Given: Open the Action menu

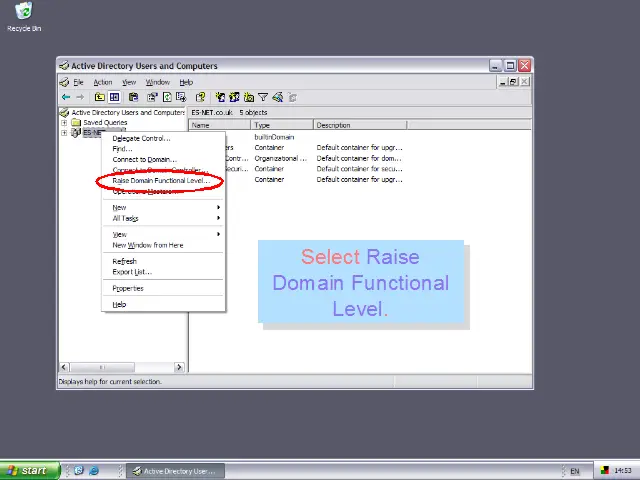Looking at the screenshot, I should pos(103,82).
